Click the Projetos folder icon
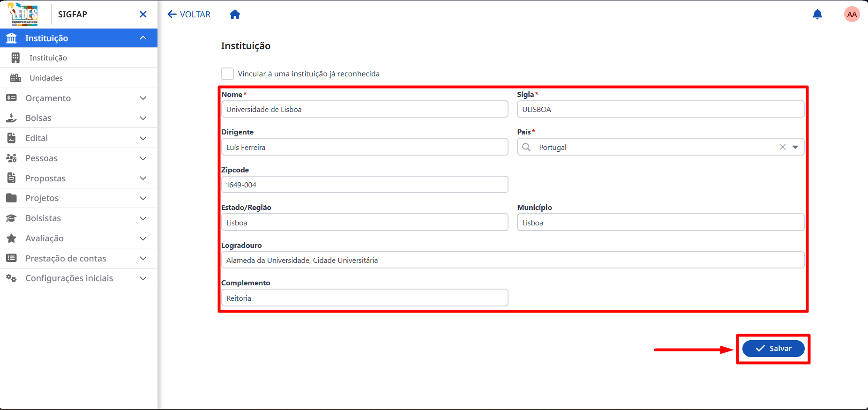This screenshot has width=868, height=410. 12,198
